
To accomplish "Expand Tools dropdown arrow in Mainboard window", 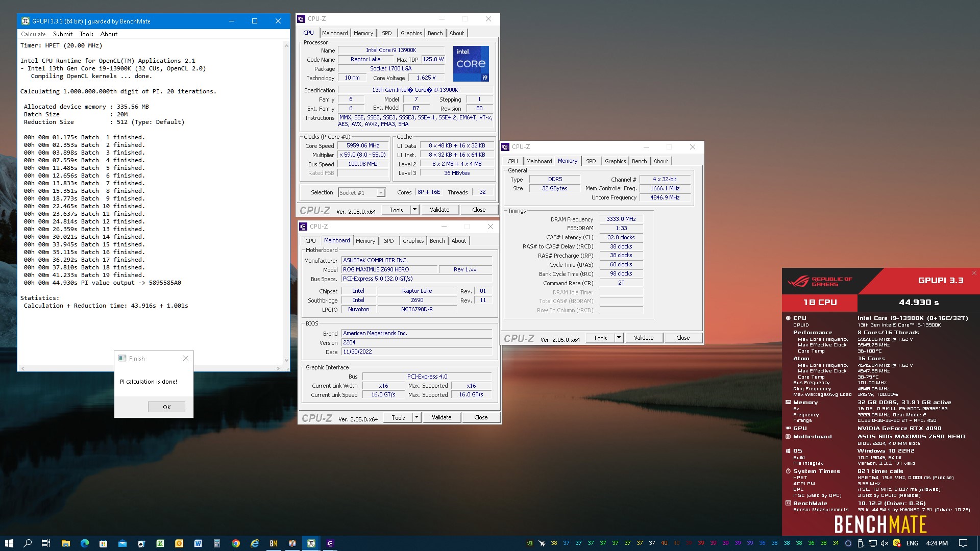I will pos(416,417).
